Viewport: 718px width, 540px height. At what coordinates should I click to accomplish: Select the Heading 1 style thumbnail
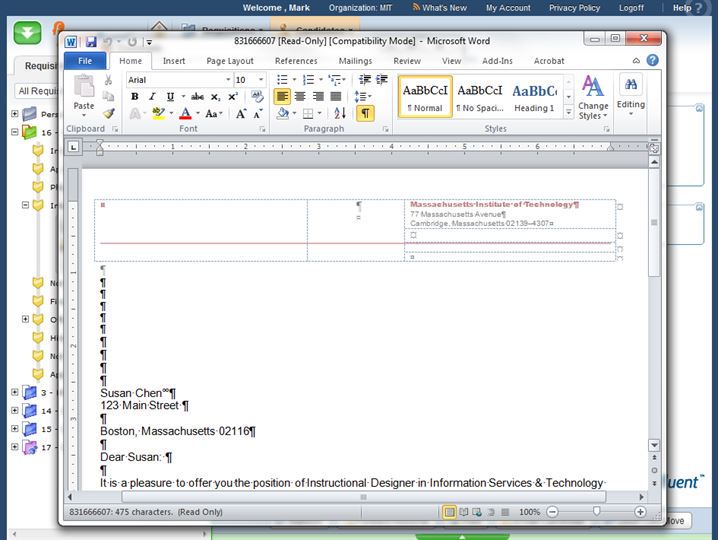pyautogui.click(x=534, y=96)
